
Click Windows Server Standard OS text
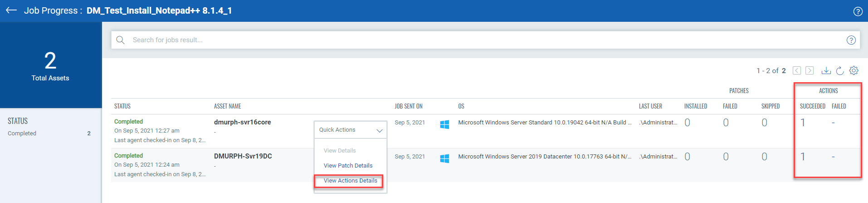[545, 122]
